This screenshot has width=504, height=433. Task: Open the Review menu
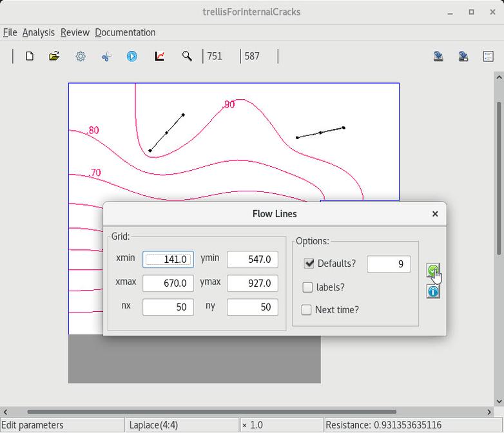pyautogui.click(x=75, y=32)
